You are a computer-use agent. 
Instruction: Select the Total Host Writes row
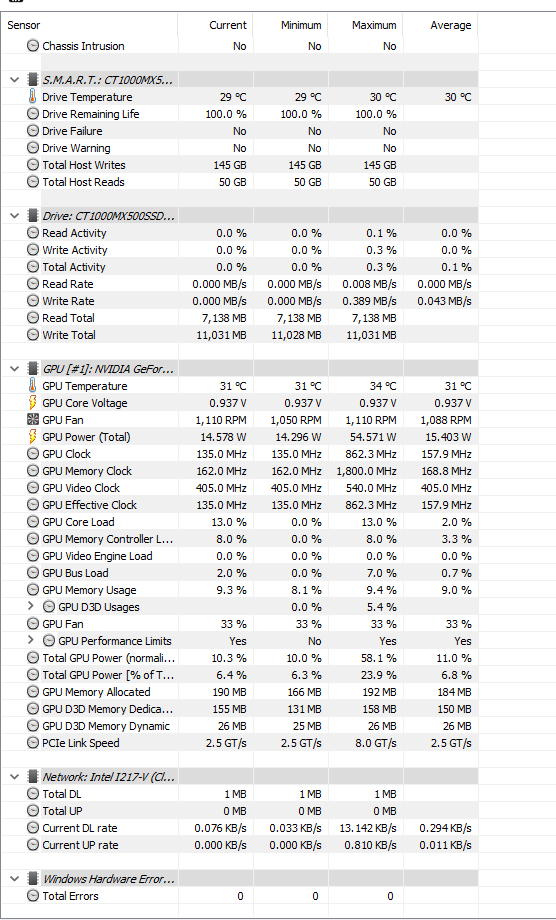click(x=239, y=165)
